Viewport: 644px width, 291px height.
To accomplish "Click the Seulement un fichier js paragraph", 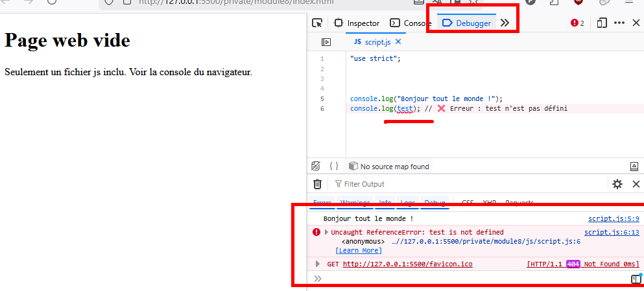I will click(128, 72).
